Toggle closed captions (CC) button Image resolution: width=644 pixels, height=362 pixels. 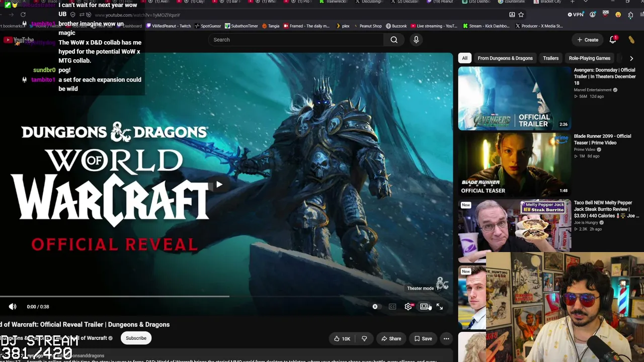coord(392,307)
